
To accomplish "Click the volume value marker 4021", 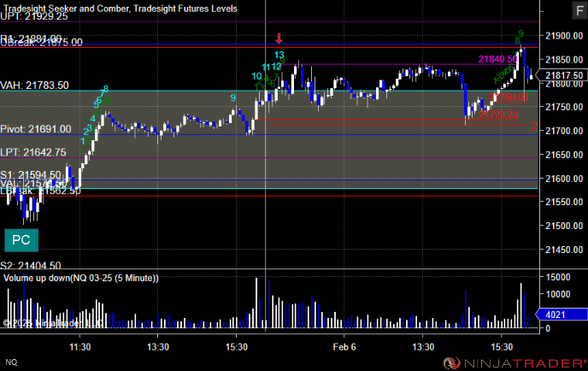I will pyautogui.click(x=562, y=315).
